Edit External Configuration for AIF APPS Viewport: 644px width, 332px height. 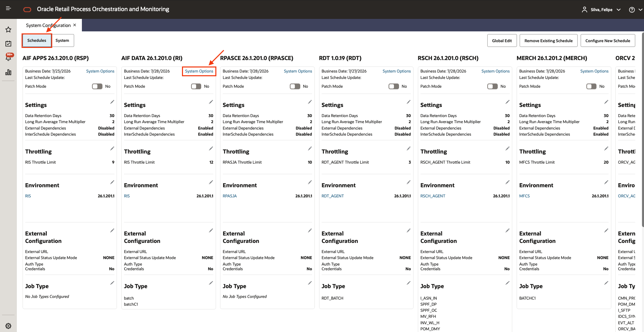coord(112,230)
